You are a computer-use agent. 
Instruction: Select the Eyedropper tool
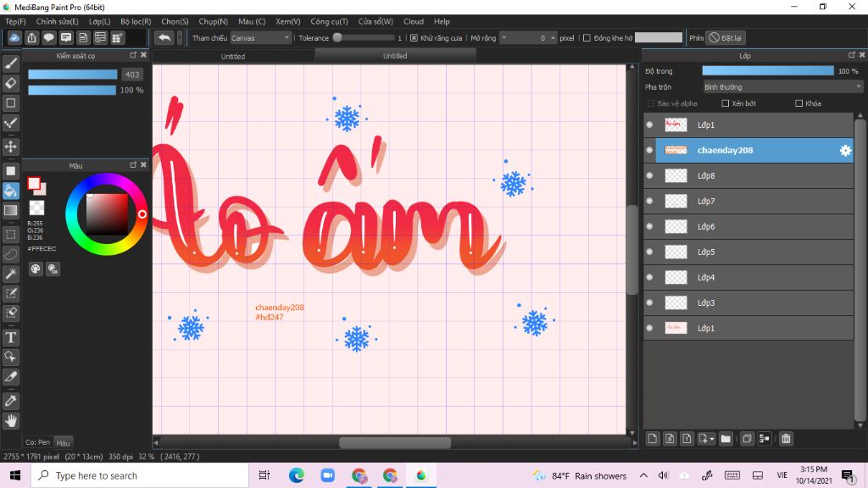[x=10, y=401]
